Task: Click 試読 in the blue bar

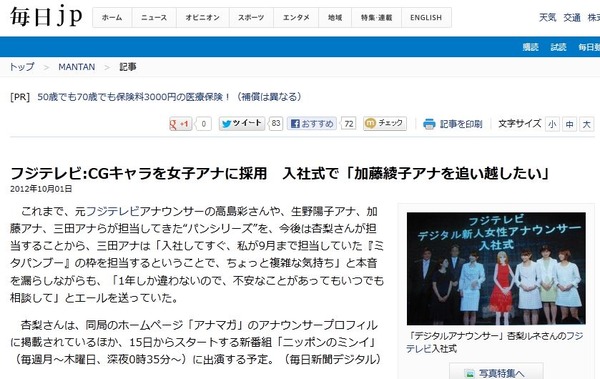Action: coord(558,47)
